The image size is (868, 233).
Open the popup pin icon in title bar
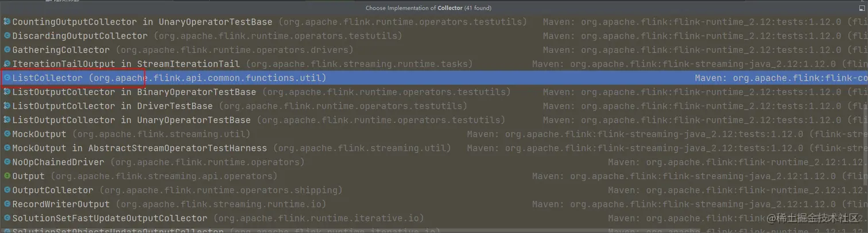pyautogui.click(x=861, y=8)
